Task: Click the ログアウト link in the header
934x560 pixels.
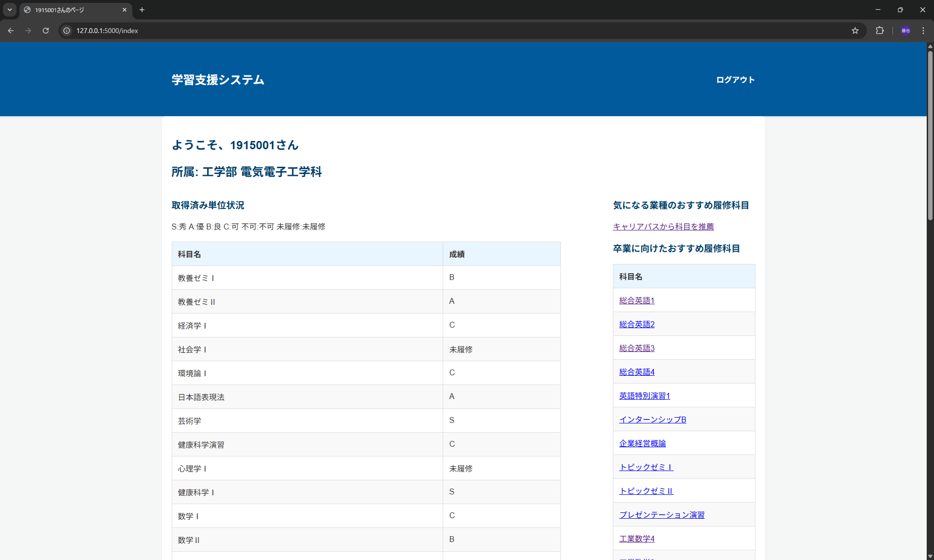Action: coord(735,80)
